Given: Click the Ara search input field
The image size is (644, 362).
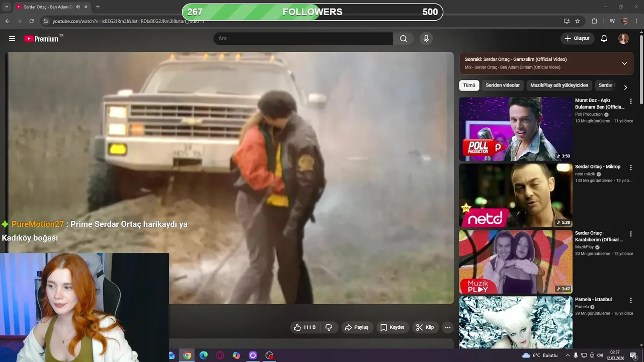Looking at the screenshot, I should (303, 39).
